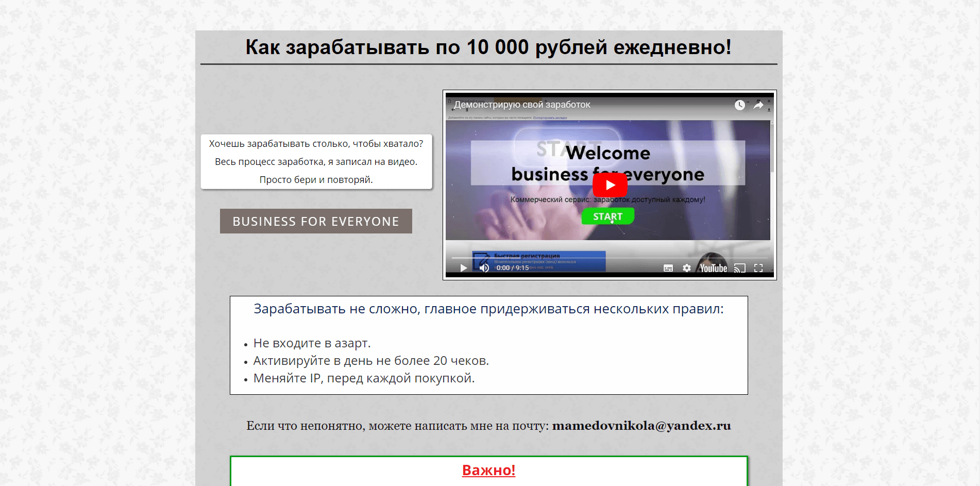Screen dimensions: 980x486
Task: Open the video player settings gear
Action: tap(687, 268)
